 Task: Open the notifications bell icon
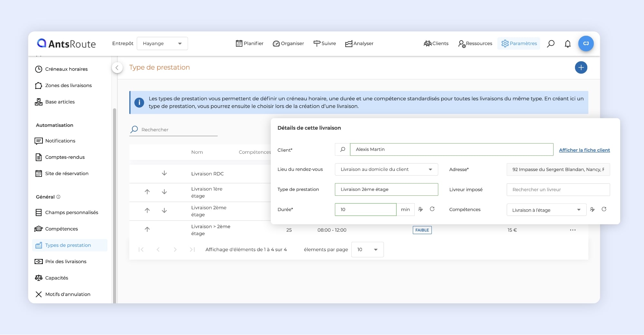point(568,44)
